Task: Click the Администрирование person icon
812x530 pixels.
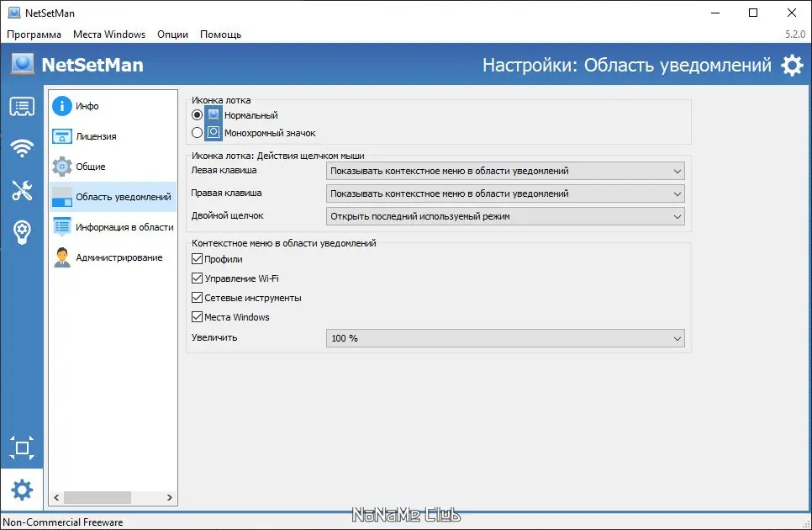Action: coord(62,257)
